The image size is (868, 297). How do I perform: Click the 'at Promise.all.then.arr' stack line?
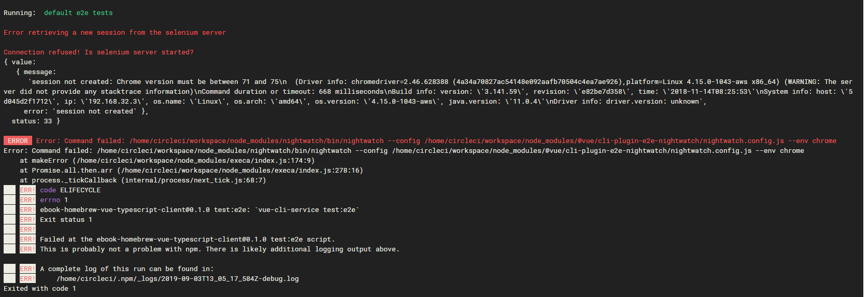tap(191, 171)
